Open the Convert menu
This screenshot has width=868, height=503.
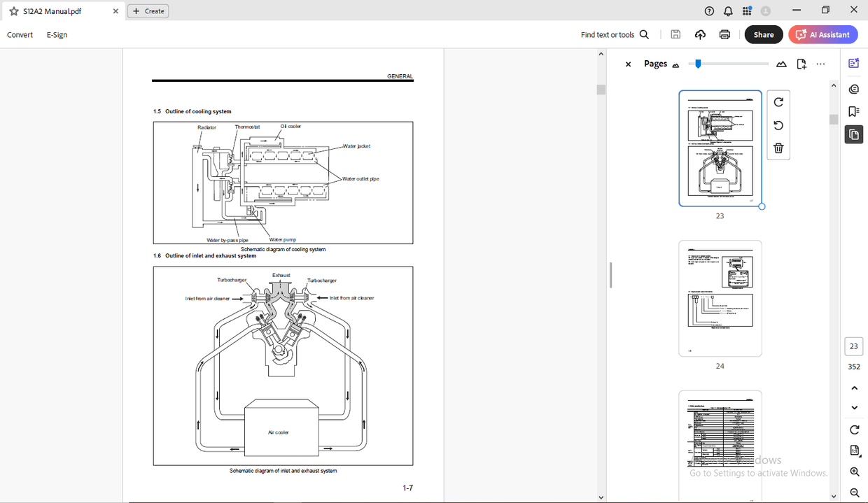20,34
